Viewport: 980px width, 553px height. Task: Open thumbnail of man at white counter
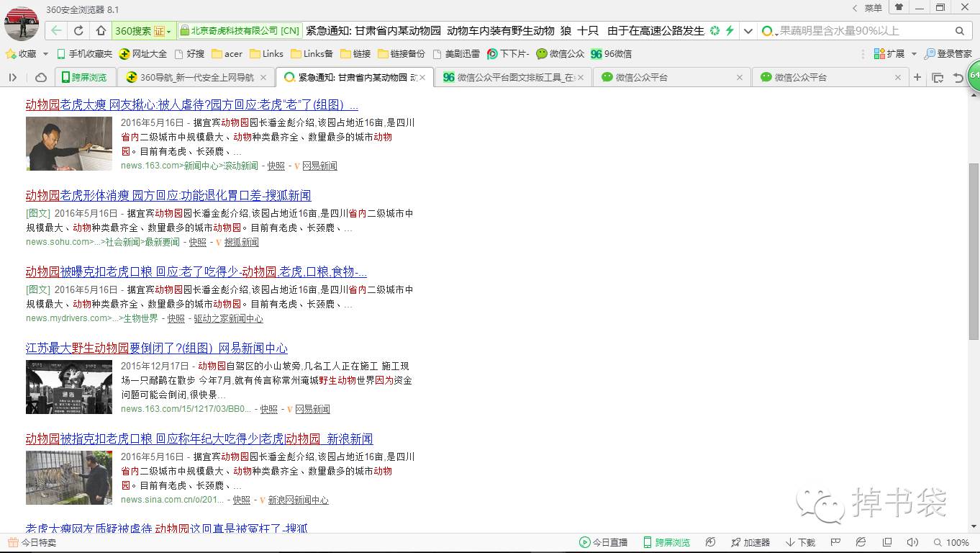pyautogui.click(x=69, y=144)
